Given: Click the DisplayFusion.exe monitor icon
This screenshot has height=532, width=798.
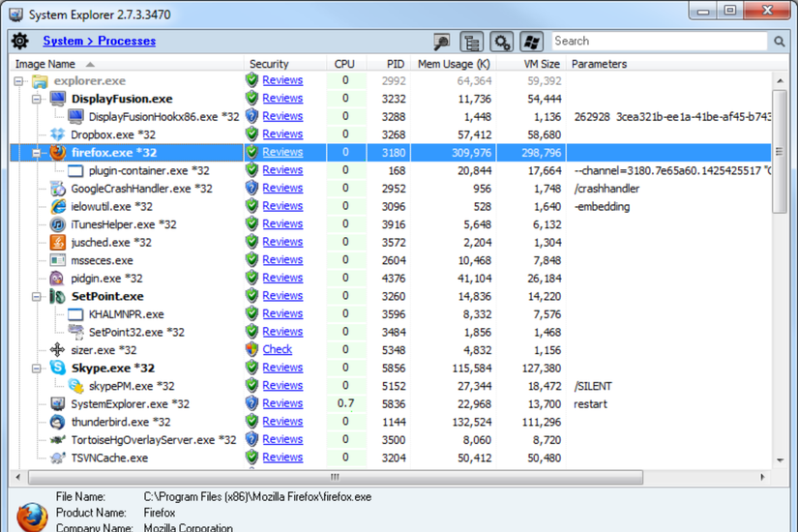Looking at the screenshot, I should point(58,99).
